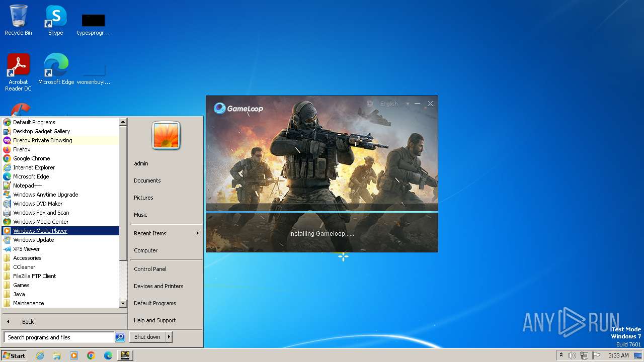Show hidden tray icons arrow
644x362 pixels.
(x=561, y=355)
